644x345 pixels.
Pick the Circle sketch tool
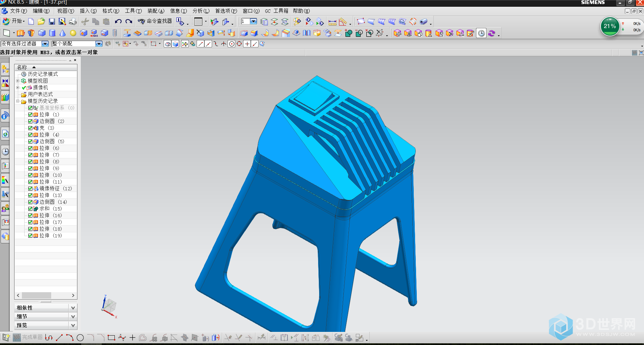pos(80,338)
